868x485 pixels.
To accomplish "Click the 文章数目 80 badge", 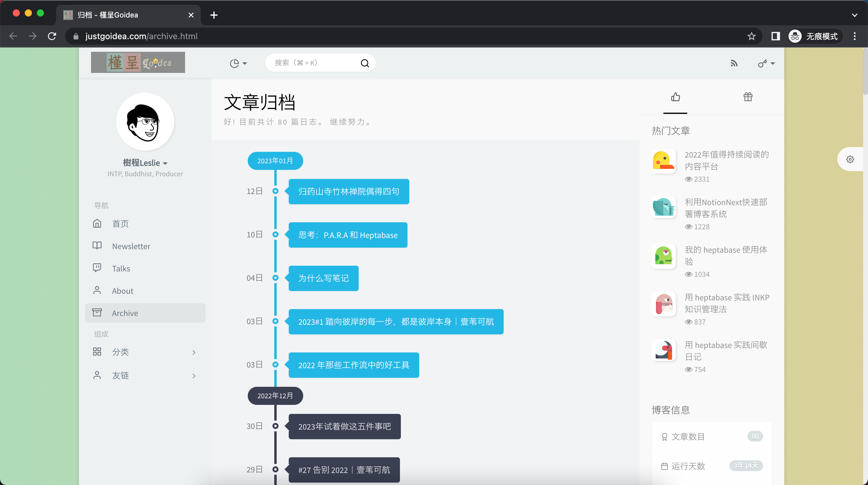I will coord(755,436).
